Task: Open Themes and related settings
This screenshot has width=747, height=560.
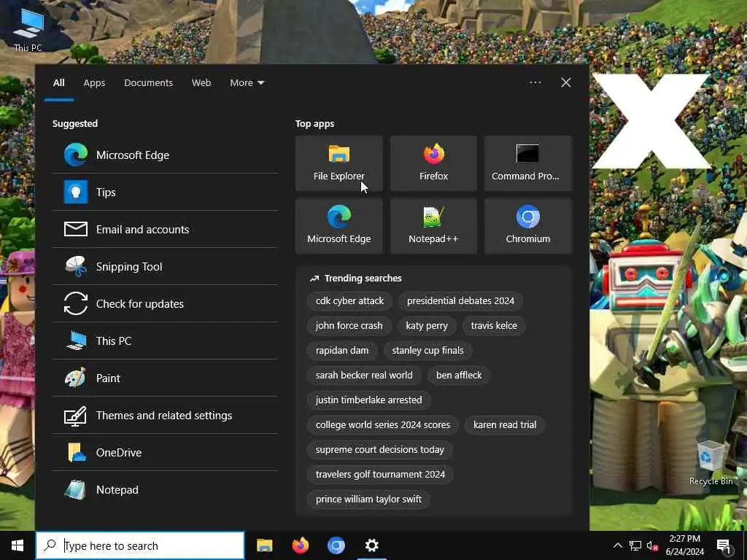Action: 166,415
